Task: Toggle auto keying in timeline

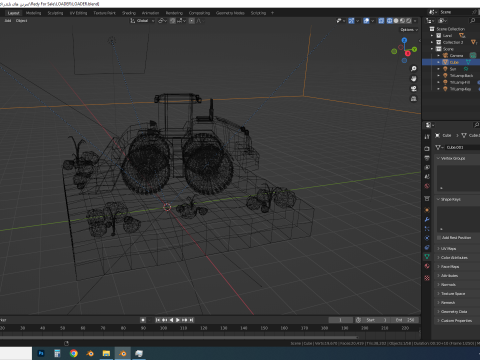Action: click(x=143, y=320)
